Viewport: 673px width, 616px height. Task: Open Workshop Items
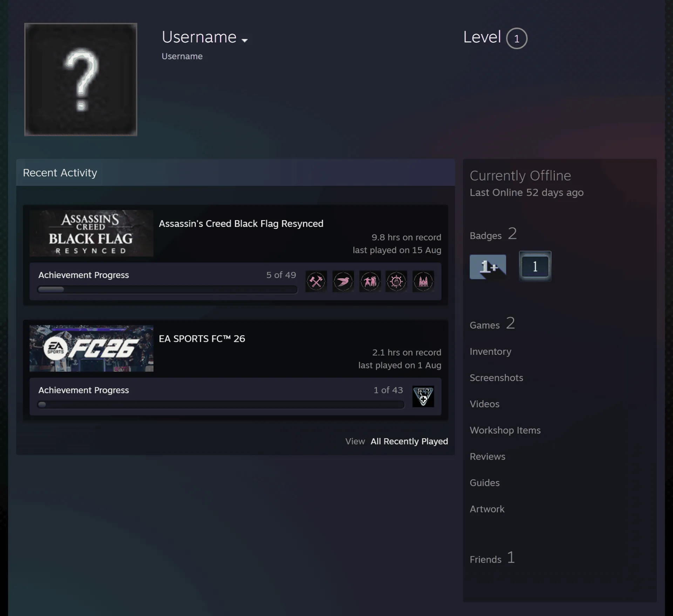(505, 430)
